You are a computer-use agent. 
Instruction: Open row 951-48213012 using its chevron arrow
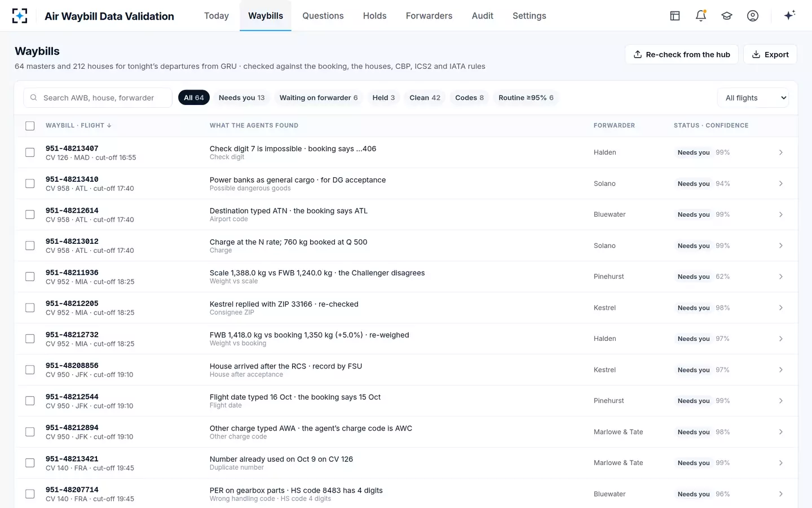tap(781, 246)
